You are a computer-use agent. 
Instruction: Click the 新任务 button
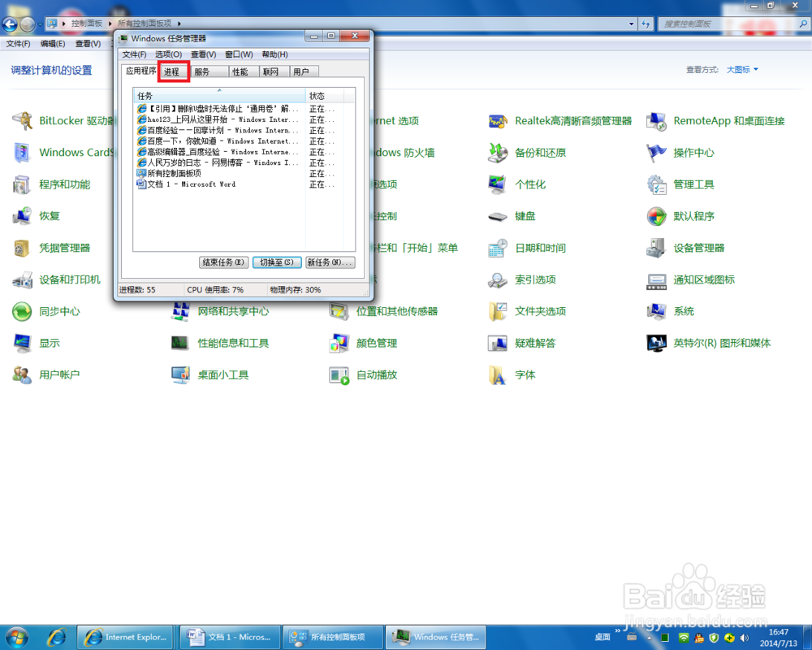pos(330,262)
